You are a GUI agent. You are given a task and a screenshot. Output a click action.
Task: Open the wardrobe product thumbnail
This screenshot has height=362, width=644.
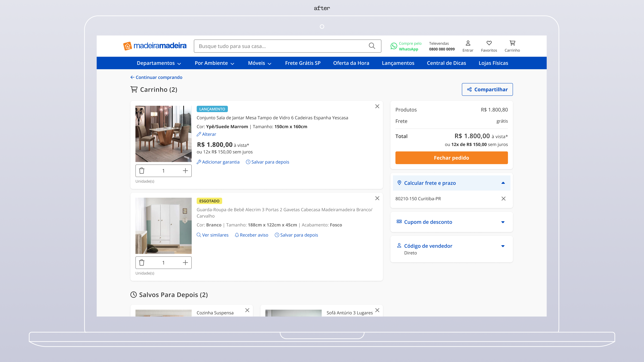[x=164, y=226]
